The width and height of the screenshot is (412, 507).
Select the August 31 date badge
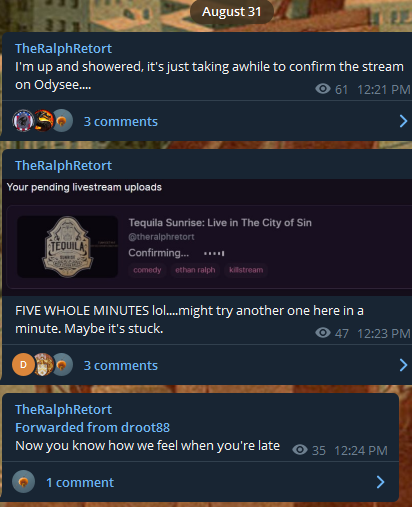tap(232, 12)
